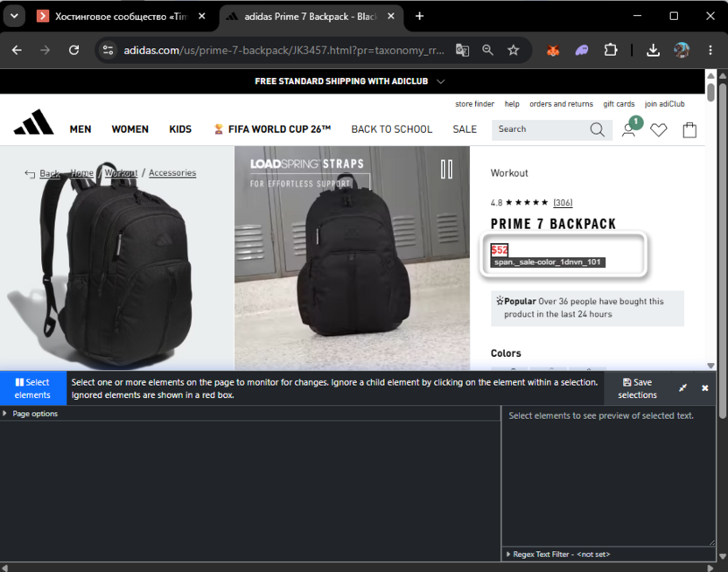Click Save selections
This screenshot has width=728, height=572.
(637, 388)
